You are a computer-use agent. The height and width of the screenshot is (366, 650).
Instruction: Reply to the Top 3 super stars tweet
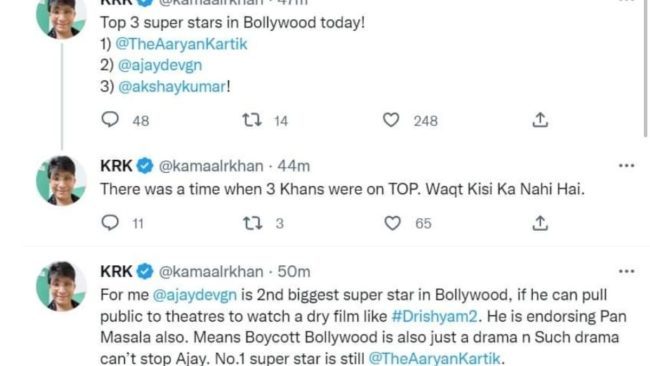coord(110,119)
